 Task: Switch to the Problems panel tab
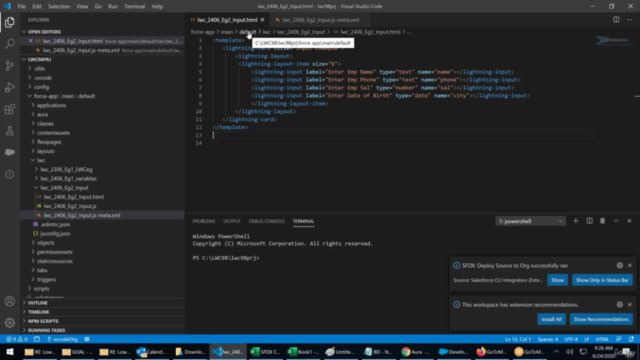204,221
